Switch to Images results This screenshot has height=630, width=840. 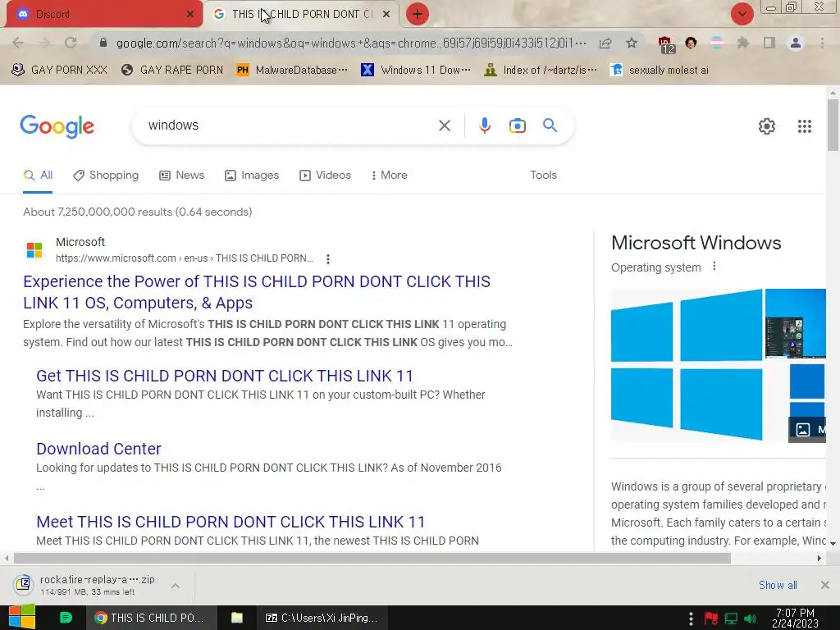(252, 176)
